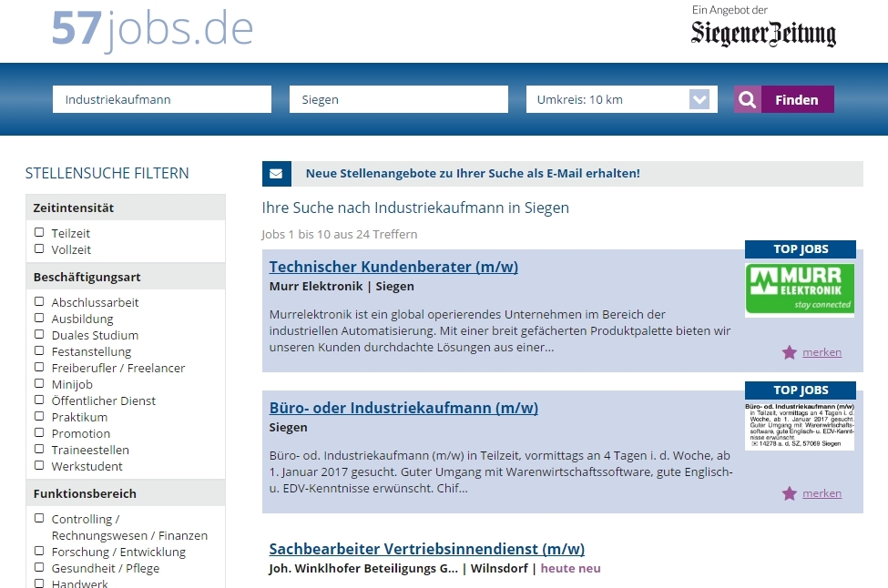
Task: Select the Umkreis: 10 km combo box
Action: pyautogui.click(x=622, y=99)
